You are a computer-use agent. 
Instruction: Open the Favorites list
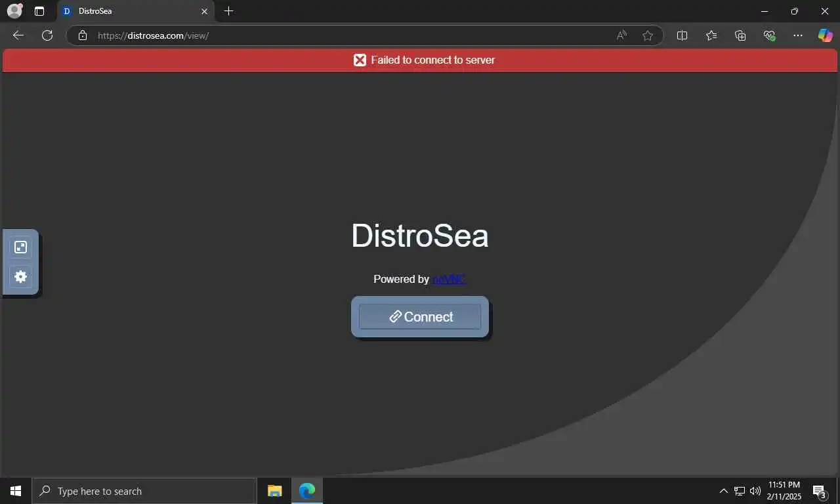711,35
